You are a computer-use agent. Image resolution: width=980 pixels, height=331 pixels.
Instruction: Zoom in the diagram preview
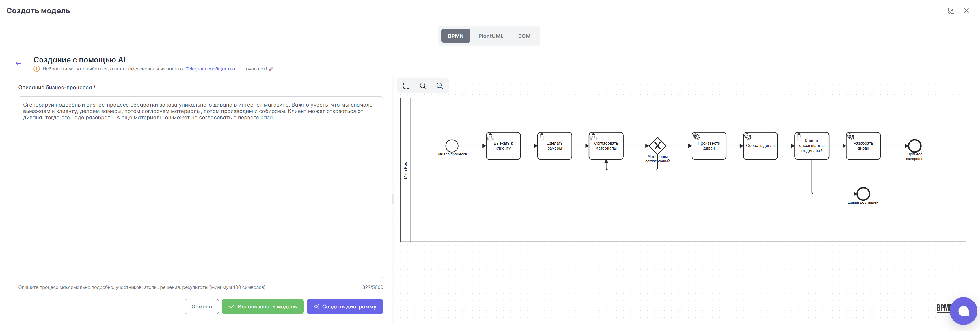point(439,85)
